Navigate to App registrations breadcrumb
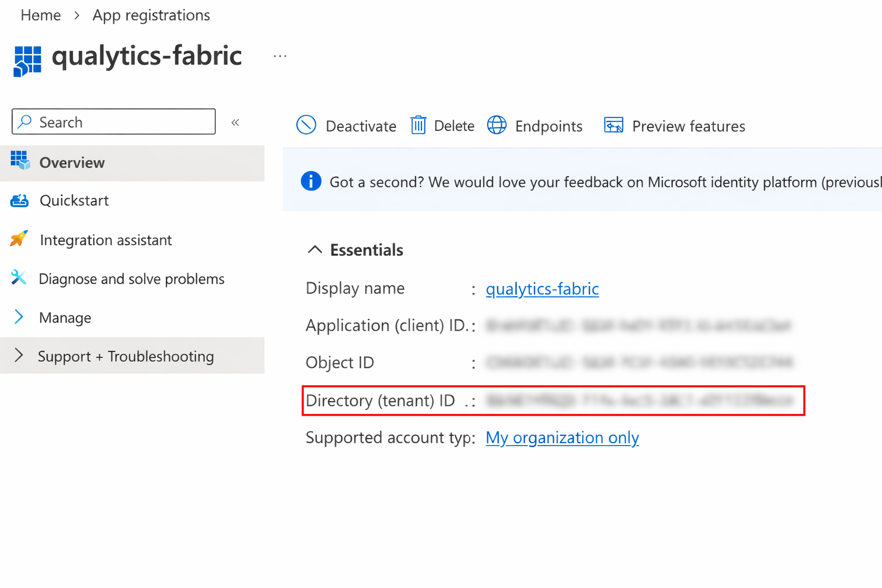This screenshot has width=882, height=588. pos(151,16)
